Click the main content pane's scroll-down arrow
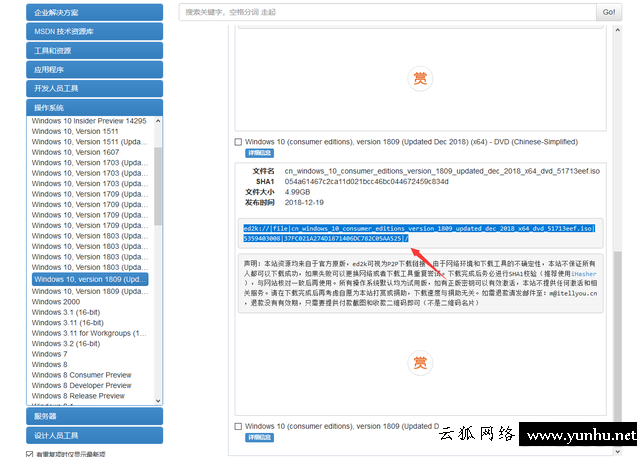Viewport: 640px width, 457px height. [x=618, y=451]
